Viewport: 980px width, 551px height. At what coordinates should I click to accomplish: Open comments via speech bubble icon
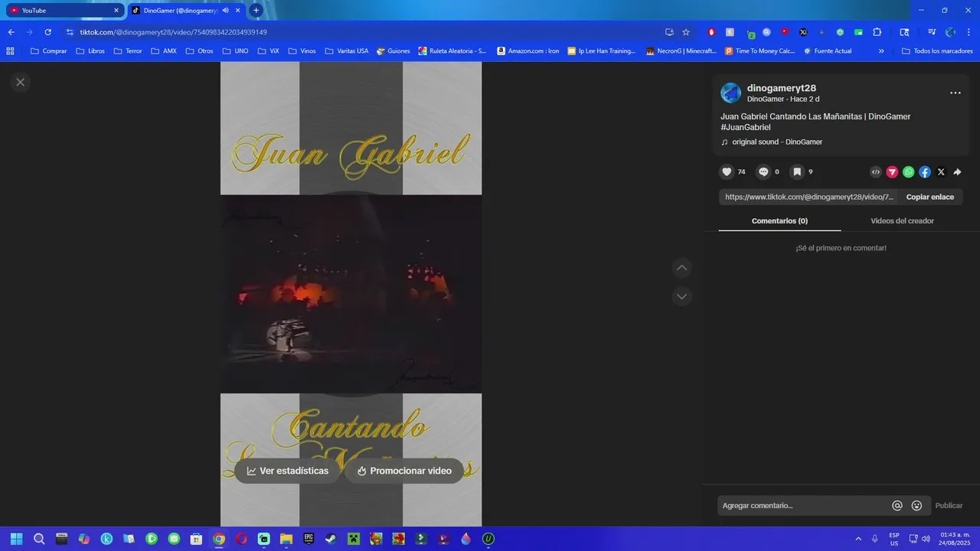click(763, 172)
